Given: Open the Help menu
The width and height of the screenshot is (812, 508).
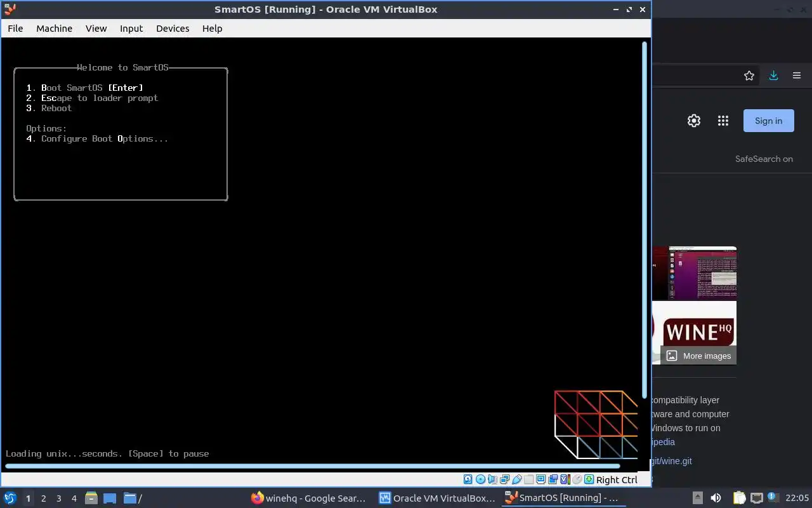Looking at the screenshot, I should point(212,29).
